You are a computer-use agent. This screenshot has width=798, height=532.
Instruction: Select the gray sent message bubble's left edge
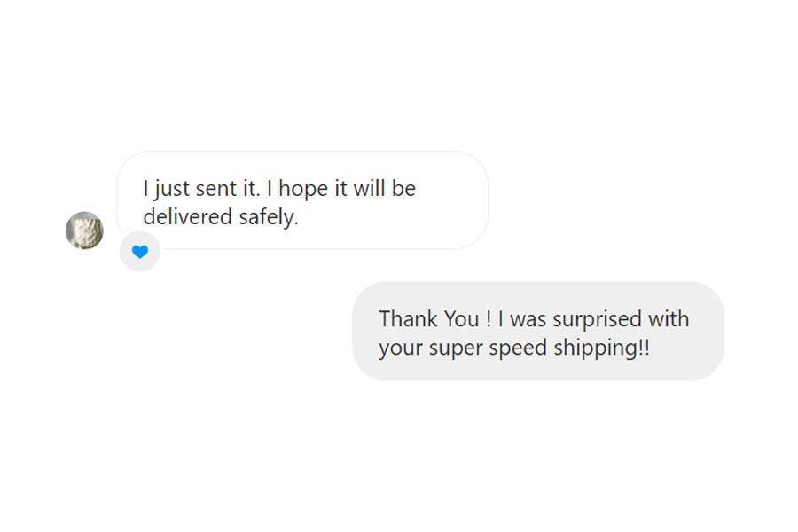pos(364,332)
